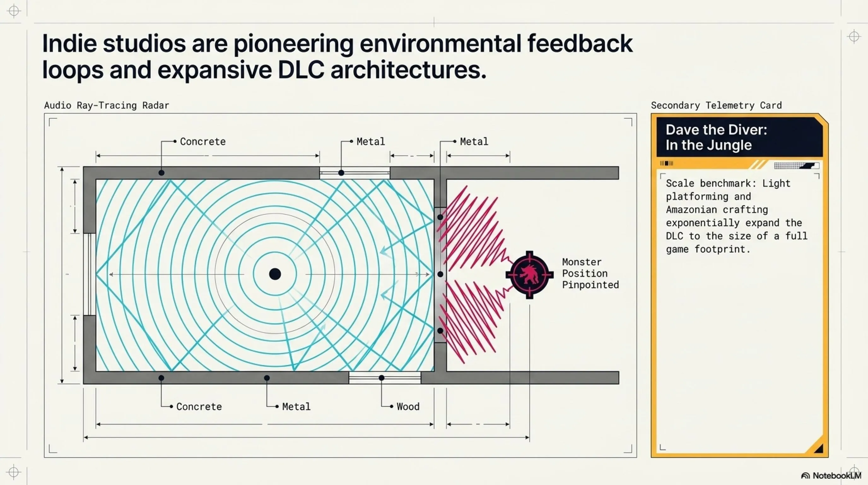Select the top wall Concrete label
This screenshot has width=868, height=485.
coord(203,141)
